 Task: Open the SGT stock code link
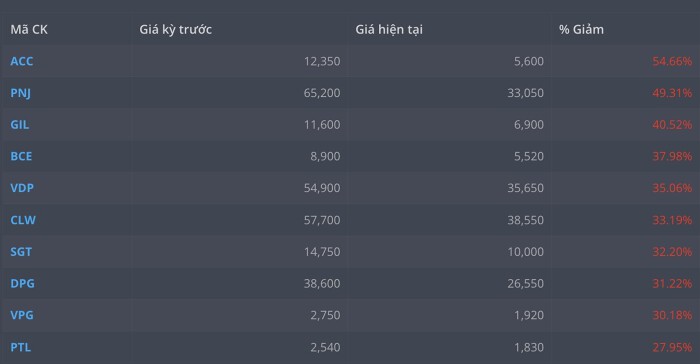21,252
